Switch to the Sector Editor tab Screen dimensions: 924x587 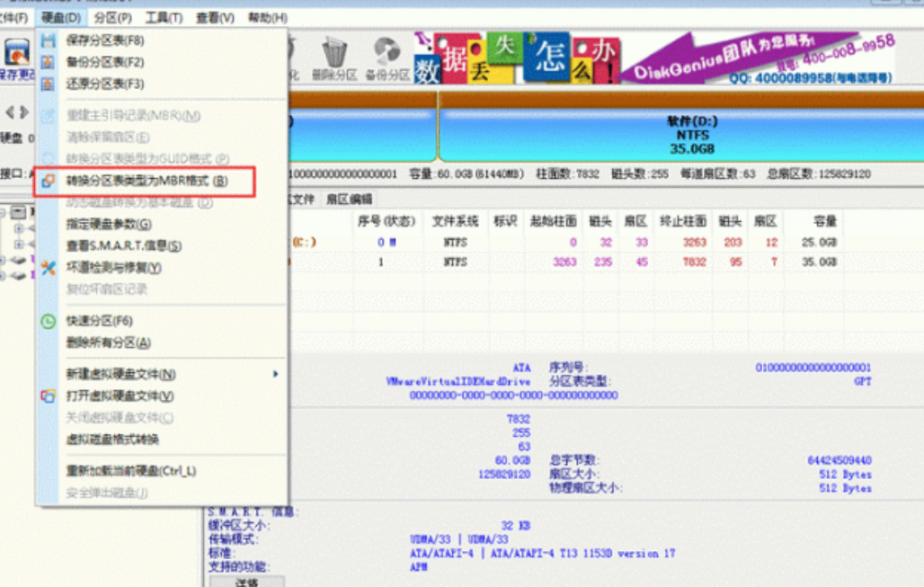[349, 200]
